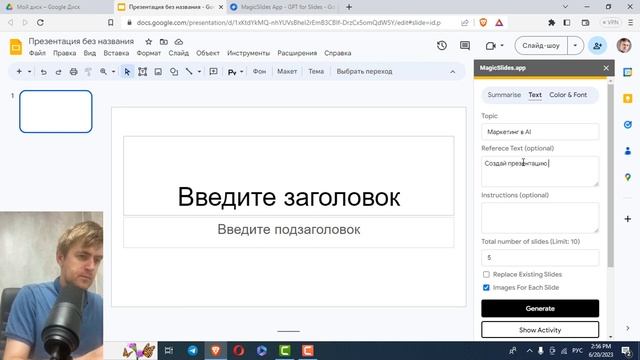640x360 pixels.
Task: Click the Фон background button
Action: pos(259,71)
